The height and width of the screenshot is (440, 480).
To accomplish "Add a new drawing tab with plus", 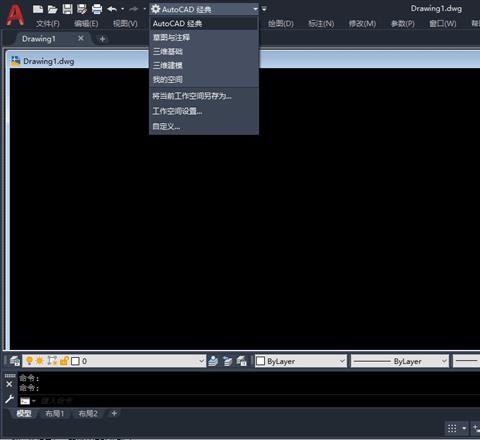I will point(102,39).
